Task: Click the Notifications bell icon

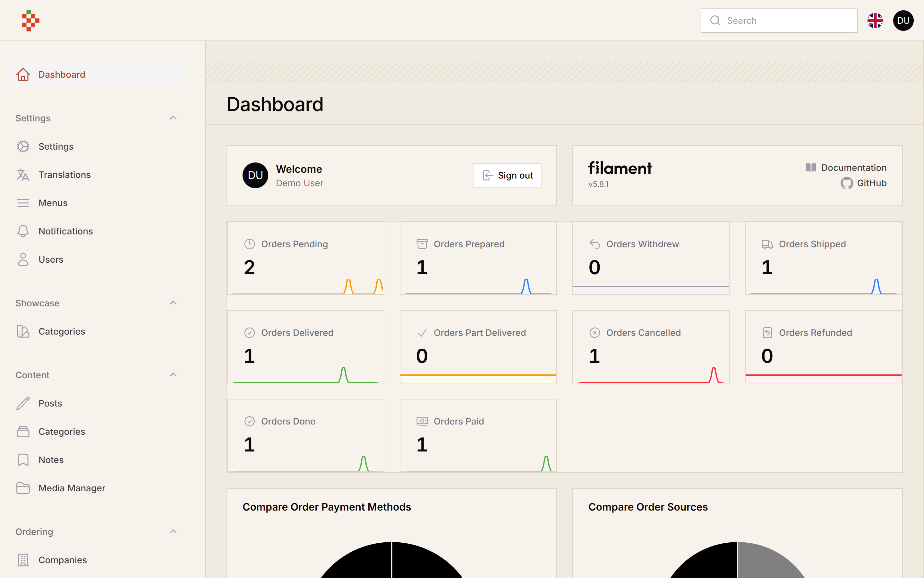Action: [23, 231]
